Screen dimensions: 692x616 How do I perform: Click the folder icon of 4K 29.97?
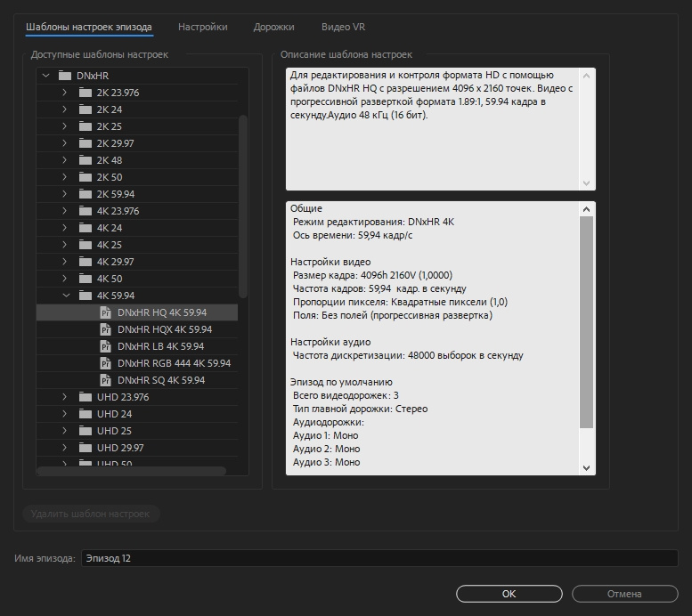(85, 262)
